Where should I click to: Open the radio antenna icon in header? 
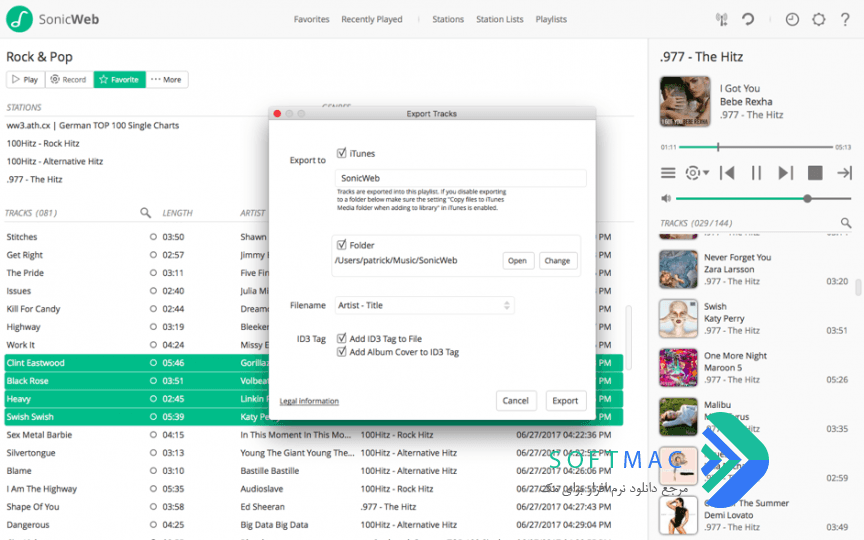point(721,19)
